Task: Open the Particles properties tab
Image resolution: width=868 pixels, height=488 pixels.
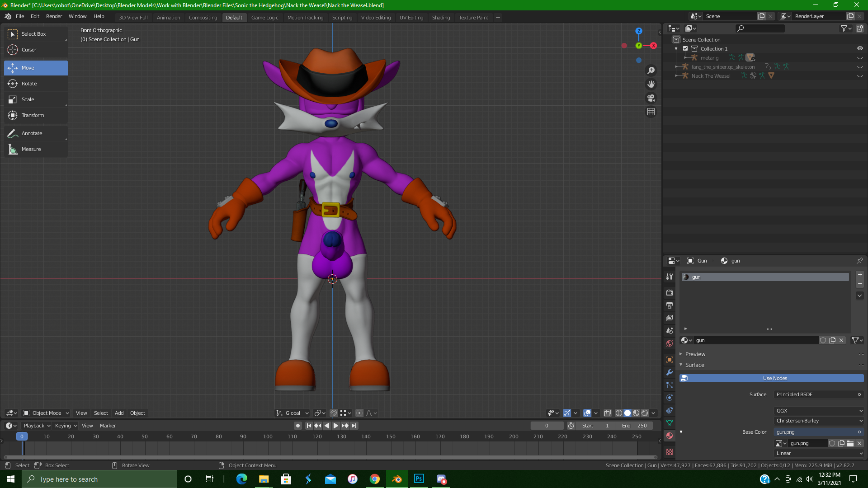Action: (x=670, y=385)
